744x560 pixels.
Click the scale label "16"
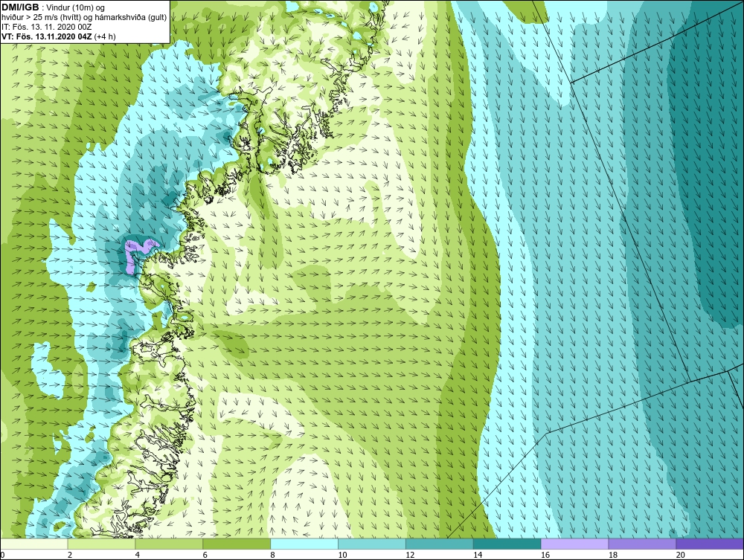point(545,555)
